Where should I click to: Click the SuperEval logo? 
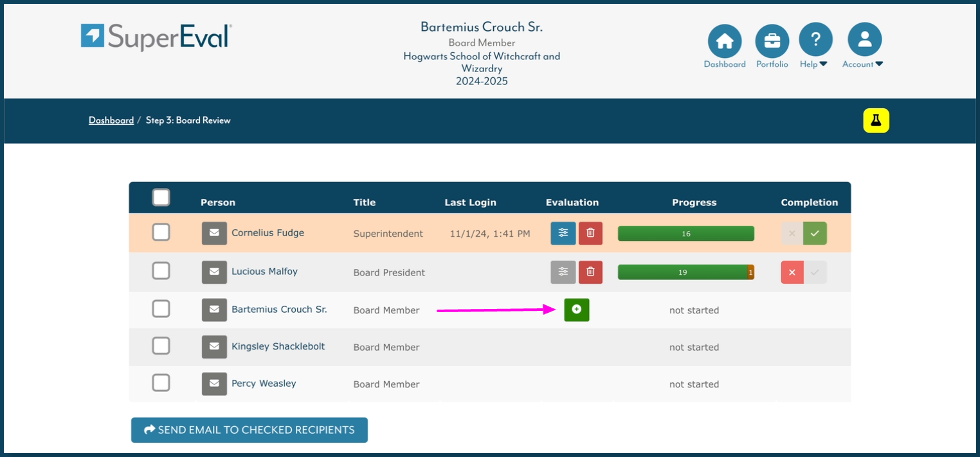point(156,37)
